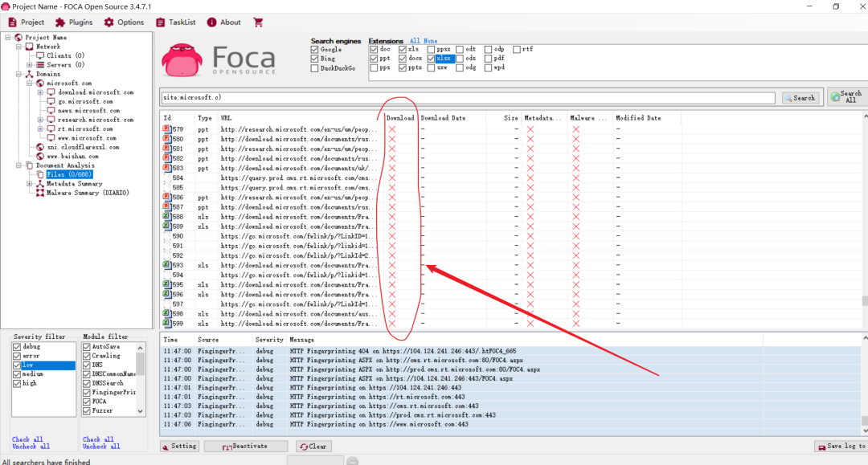This screenshot has width=868, height=465.
Task: Click the download X mark for row 595
Action: (x=392, y=285)
